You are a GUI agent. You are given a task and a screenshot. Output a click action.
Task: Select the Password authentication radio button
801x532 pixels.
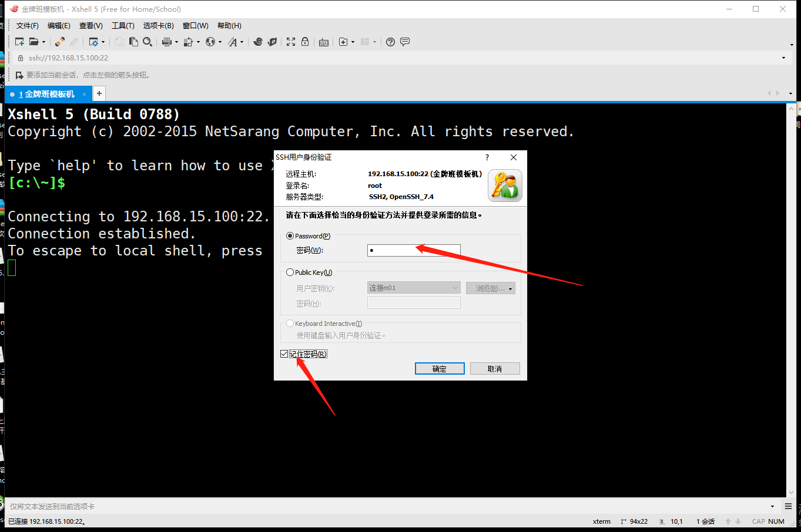click(x=290, y=236)
